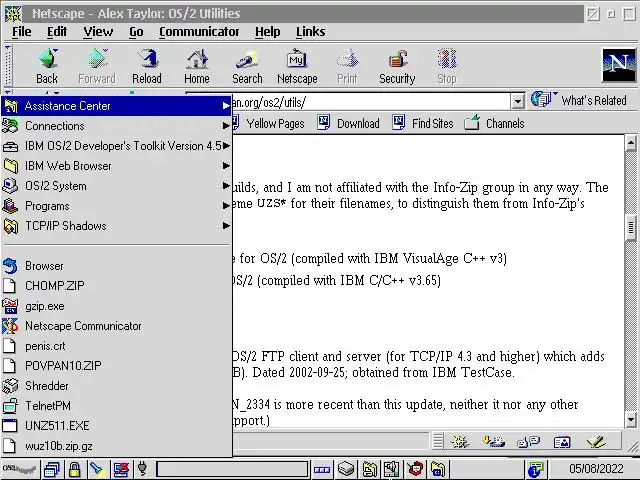Open the View menu
The width and height of the screenshot is (640, 480).
point(98,31)
